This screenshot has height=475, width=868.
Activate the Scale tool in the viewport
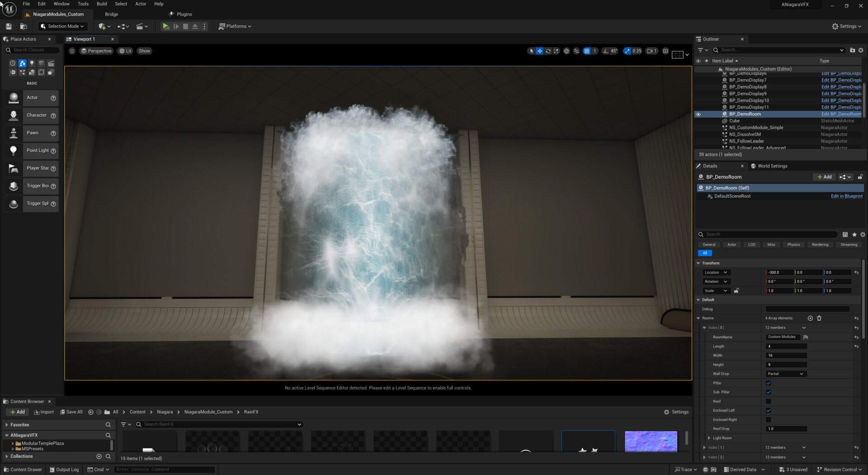pyautogui.click(x=557, y=51)
